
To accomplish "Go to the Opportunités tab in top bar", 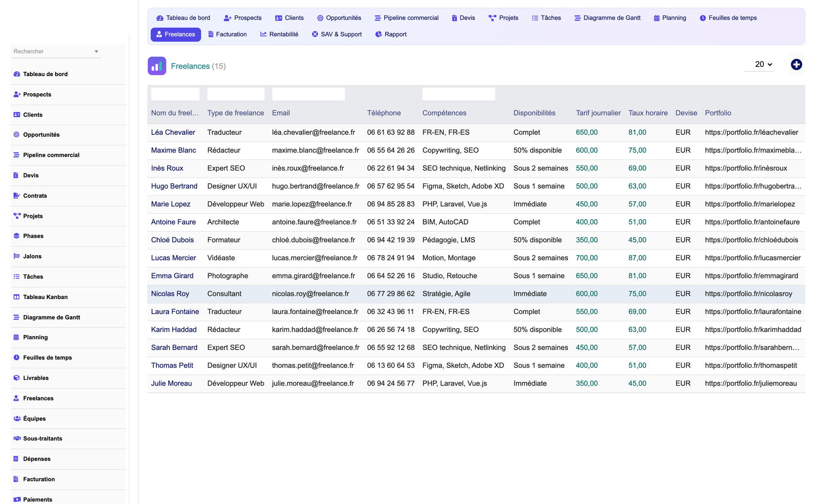I will [x=339, y=18].
